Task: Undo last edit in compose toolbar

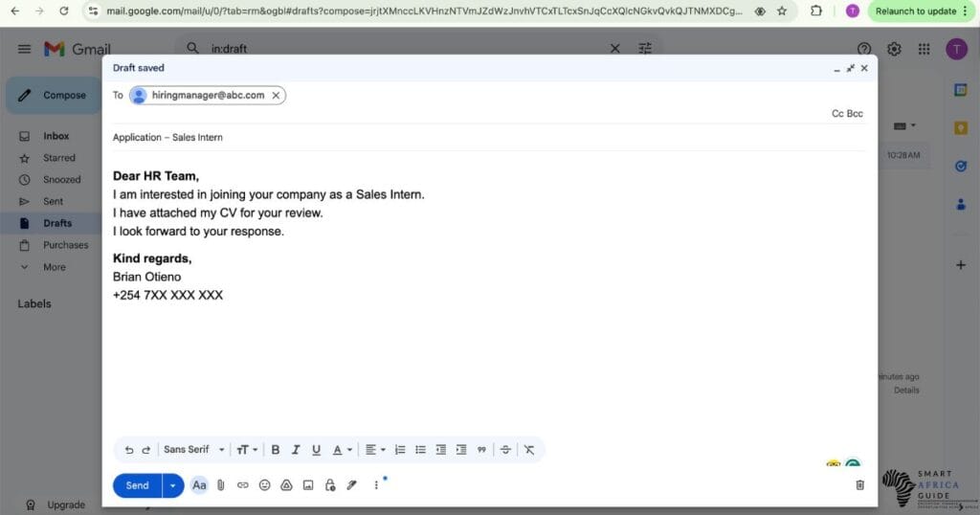Action: coord(129,450)
